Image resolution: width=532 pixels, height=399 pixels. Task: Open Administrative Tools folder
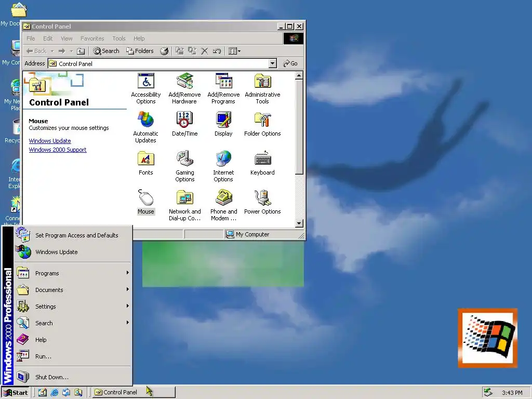262,88
